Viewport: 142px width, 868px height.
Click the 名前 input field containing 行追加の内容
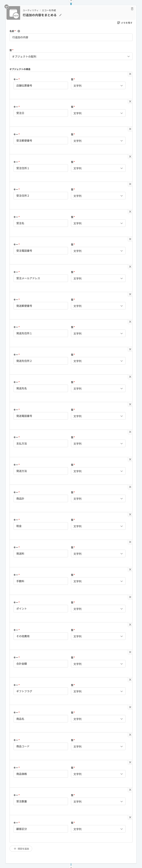(71, 37)
